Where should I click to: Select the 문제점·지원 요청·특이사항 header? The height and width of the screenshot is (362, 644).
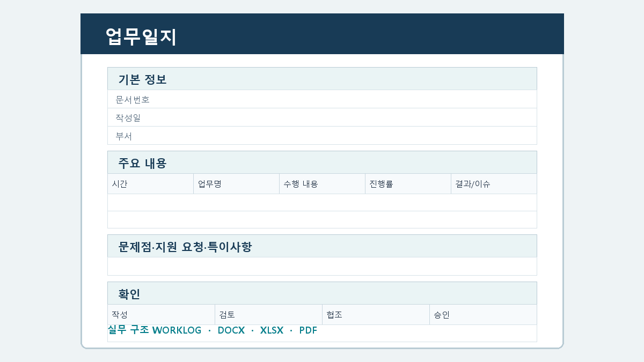(322, 246)
